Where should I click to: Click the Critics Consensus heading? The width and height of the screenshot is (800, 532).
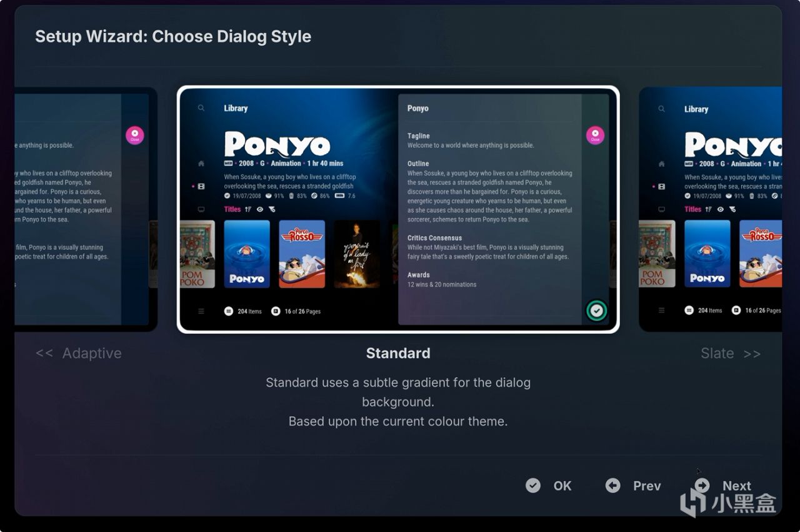click(x=435, y=238)
